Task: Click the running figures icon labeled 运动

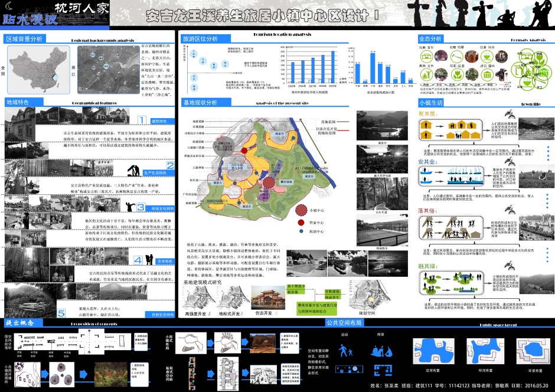Action: click(346, 352)
